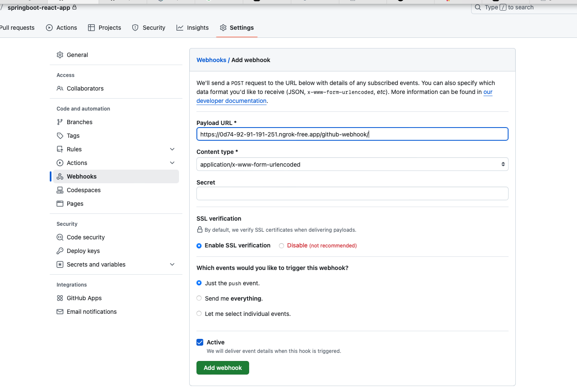Viewport: 577px width, 392px height.
Task: Click the General gear icon in sidebar
Action: [x=60, y=55]
